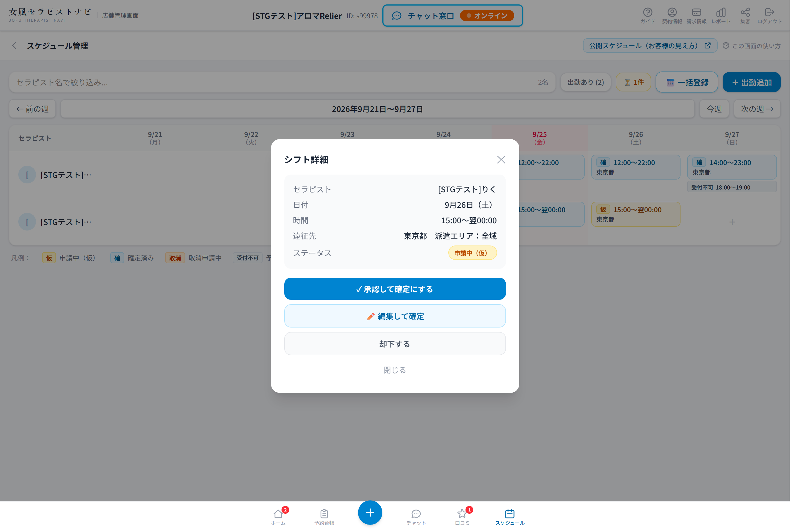Toggle the 出勤あり (2) filter

click(x=585, y=82)
